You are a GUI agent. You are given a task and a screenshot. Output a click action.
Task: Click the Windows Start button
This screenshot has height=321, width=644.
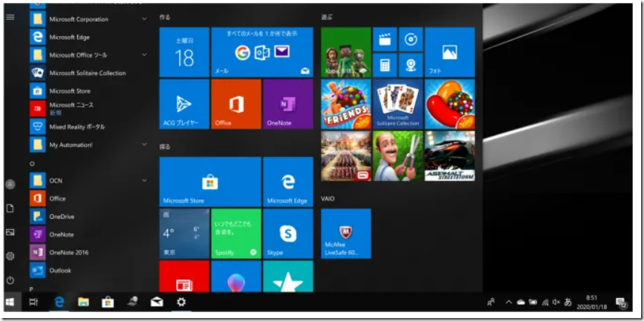10,302
